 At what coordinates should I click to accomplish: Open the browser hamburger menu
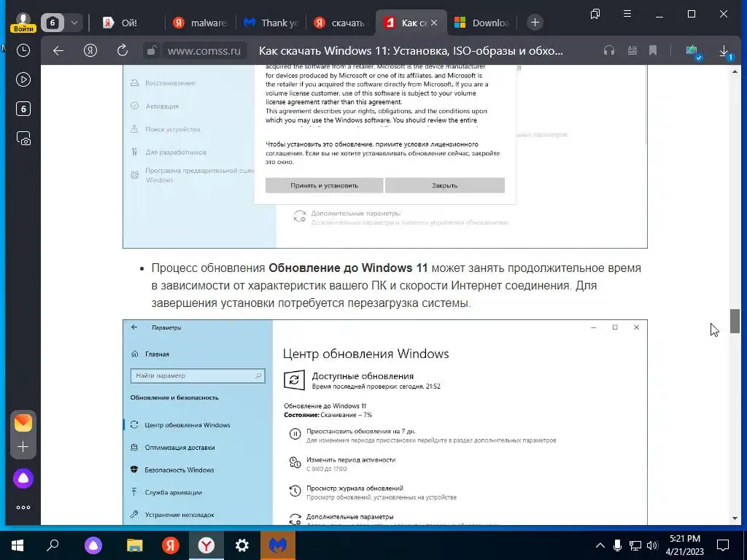point(627,14)
